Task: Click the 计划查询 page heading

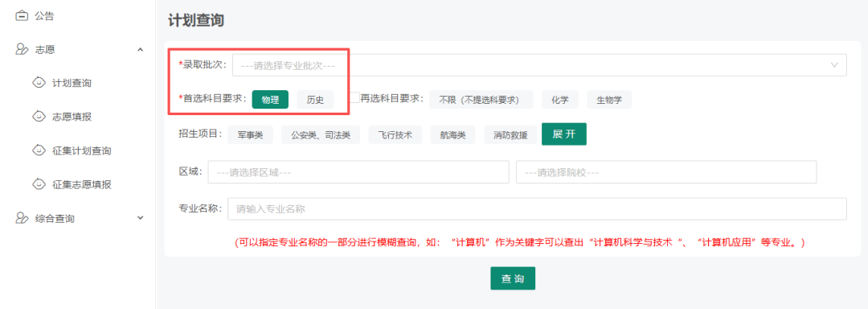Action: pyautogui.click(x=196, y=20)
